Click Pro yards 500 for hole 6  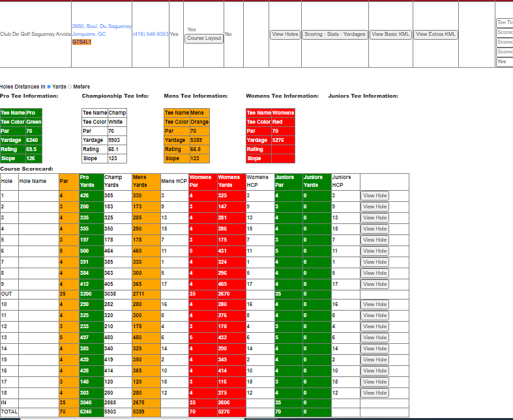click(x=84, y=251)
